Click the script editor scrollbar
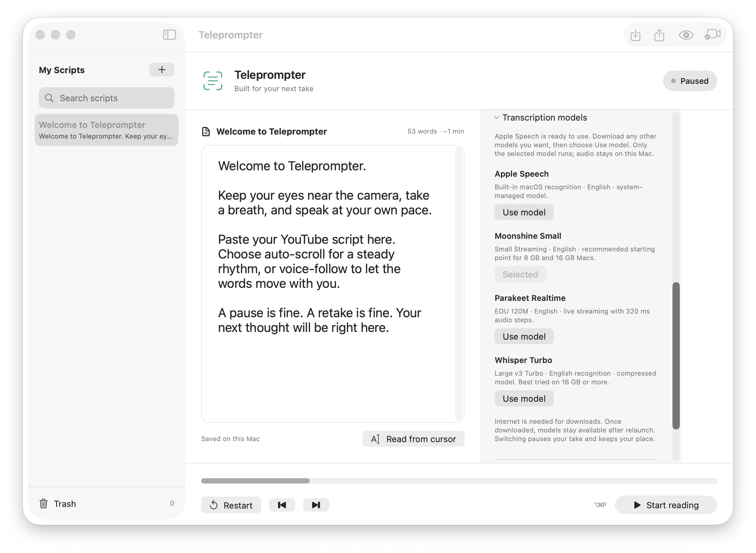 tap(459, 284)
